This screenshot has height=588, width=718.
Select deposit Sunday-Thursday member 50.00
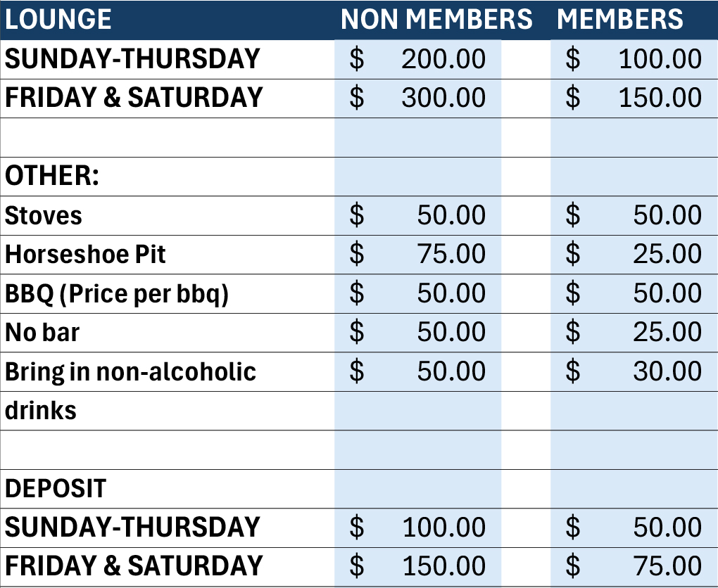(634, 528)
